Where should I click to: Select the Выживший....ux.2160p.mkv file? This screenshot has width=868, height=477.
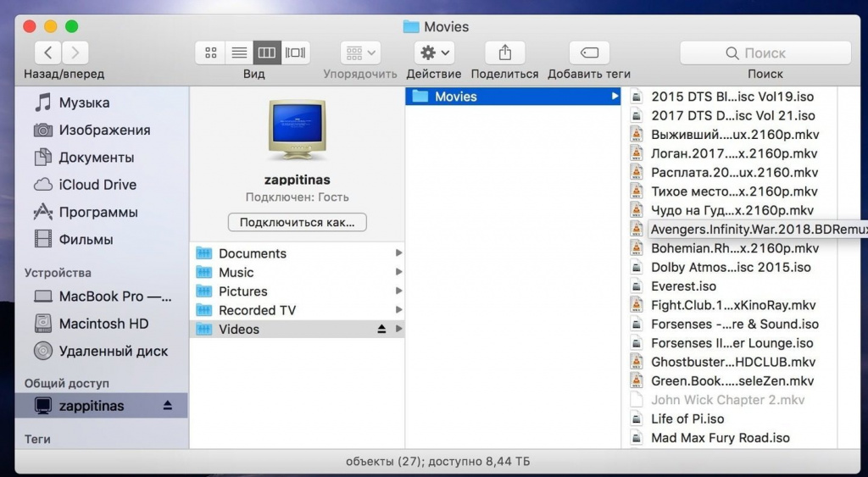[x=731, y=135]
